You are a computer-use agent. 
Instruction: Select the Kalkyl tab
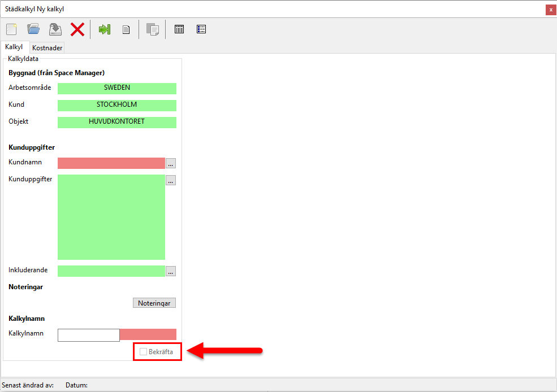pyautogui.click(x=14, y=47)
